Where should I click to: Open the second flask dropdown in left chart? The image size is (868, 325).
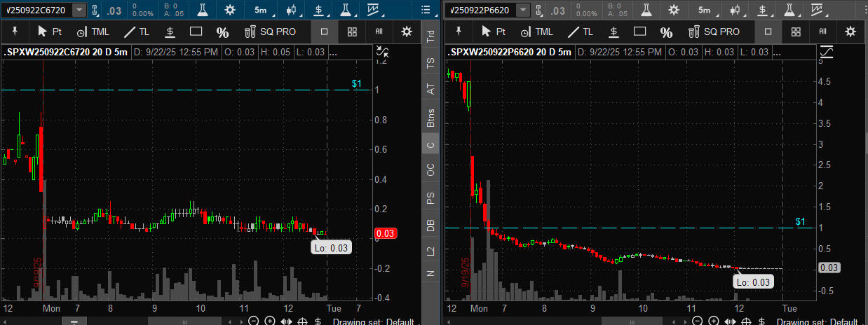pyautogui.click(x=346, y=10)
